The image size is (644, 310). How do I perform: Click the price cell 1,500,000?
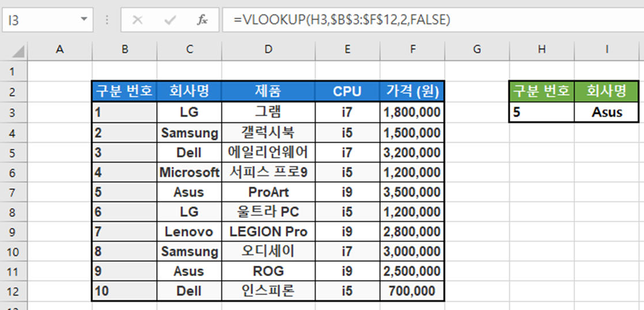(412, 132)
